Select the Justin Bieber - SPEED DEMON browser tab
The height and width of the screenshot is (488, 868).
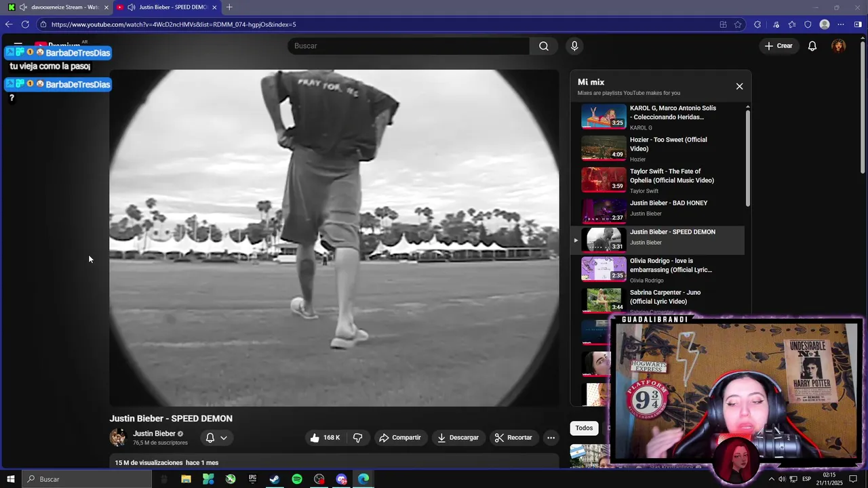coord(167,7)
